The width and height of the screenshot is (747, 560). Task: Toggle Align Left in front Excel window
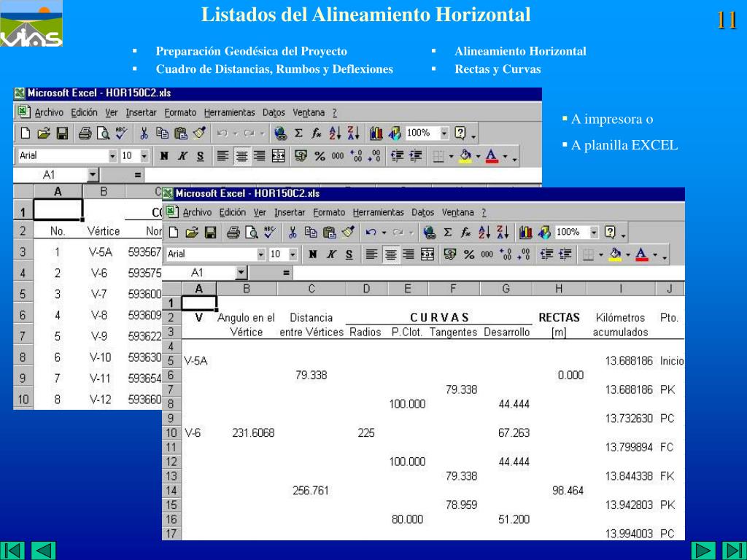(x=371, y=254)
